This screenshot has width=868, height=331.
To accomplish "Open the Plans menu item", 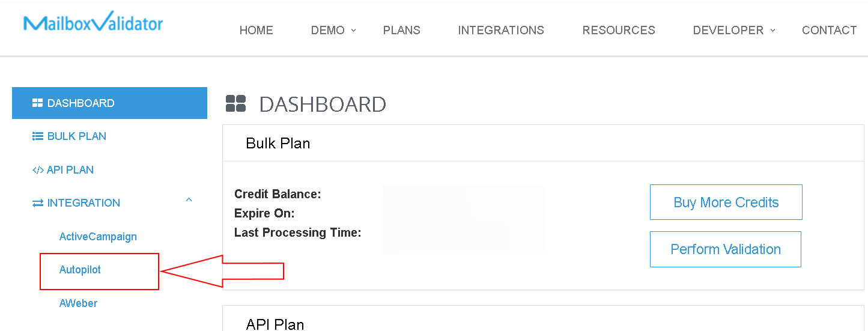I will point(401,30).
